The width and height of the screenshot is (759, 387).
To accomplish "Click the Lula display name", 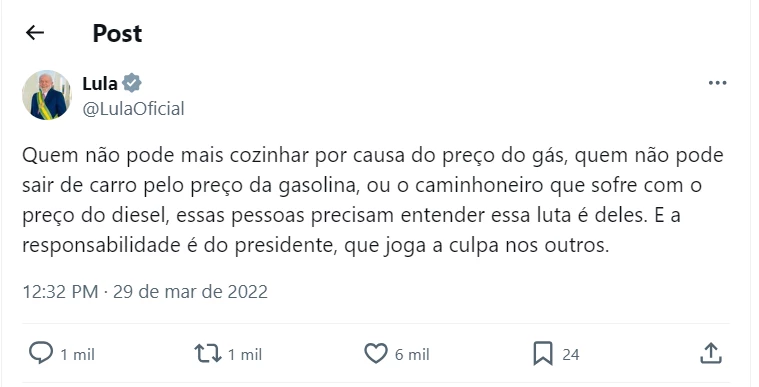I will (x=100, y=84).
